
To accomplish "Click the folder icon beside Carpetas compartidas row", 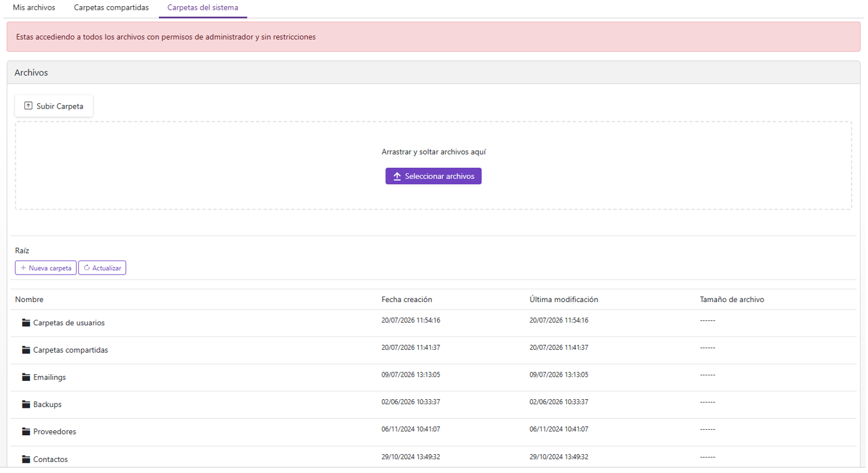I will point(26,350).
